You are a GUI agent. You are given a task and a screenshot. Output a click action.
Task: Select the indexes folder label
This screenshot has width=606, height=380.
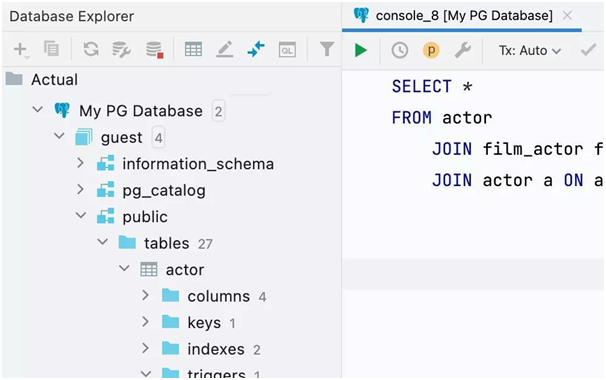216,349
